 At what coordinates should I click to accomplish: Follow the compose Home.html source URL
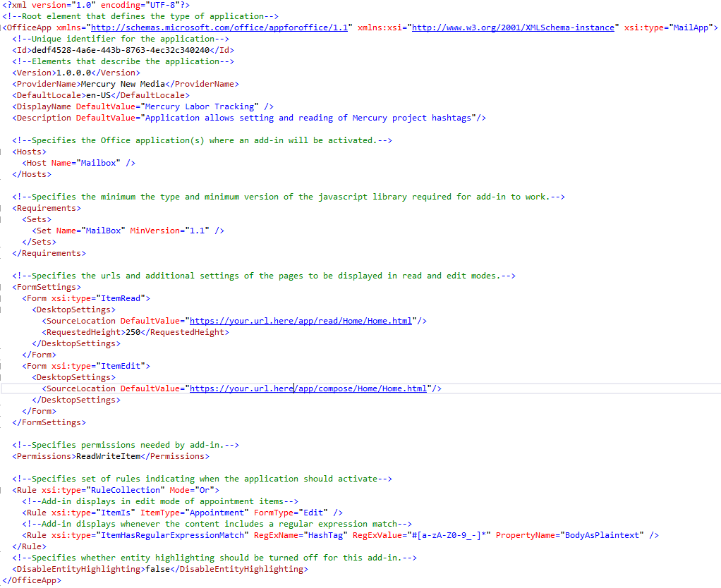coord(308,388)
